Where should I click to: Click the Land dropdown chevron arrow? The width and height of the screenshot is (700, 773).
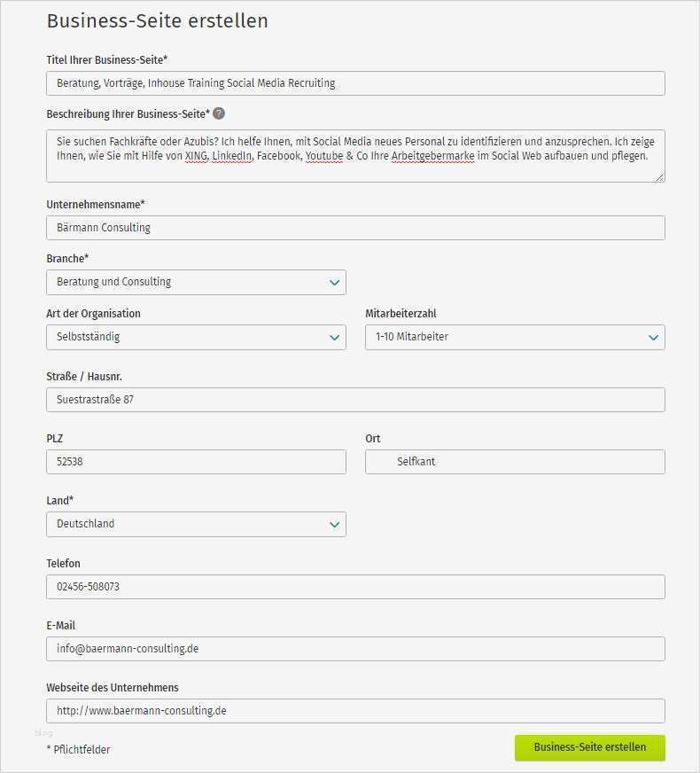[x=334, y=525]
